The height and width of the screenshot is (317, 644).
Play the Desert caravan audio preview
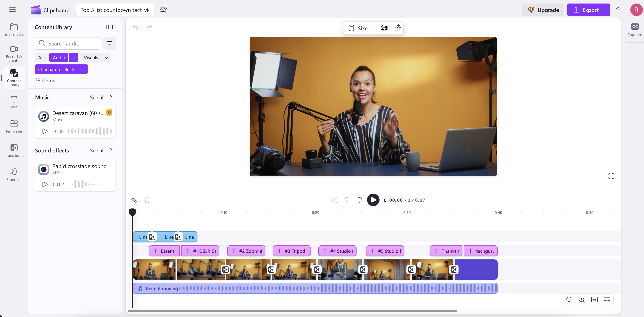(x=45, y=131)
